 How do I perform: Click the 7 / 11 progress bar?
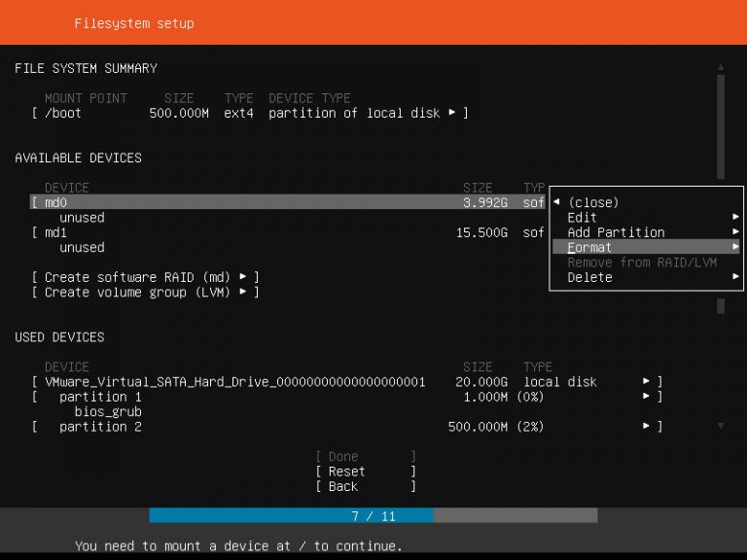click(373, 515)
